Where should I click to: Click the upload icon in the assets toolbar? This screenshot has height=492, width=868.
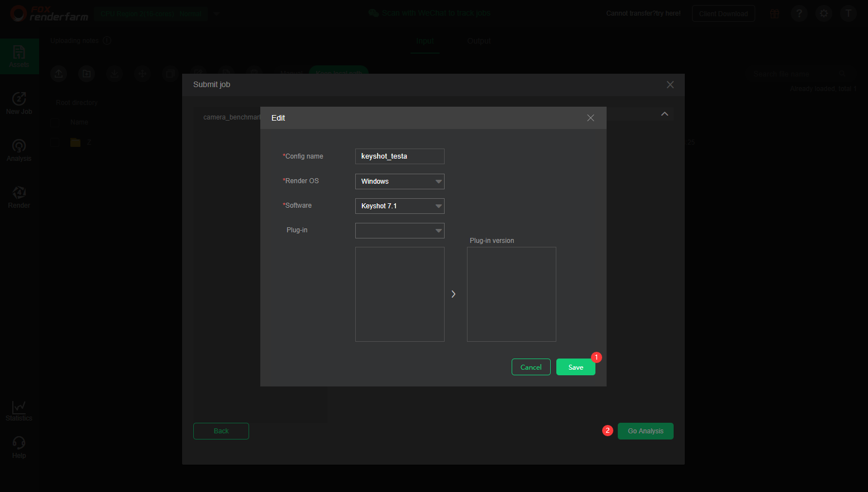pyautogui.click(x=59, y=73)
